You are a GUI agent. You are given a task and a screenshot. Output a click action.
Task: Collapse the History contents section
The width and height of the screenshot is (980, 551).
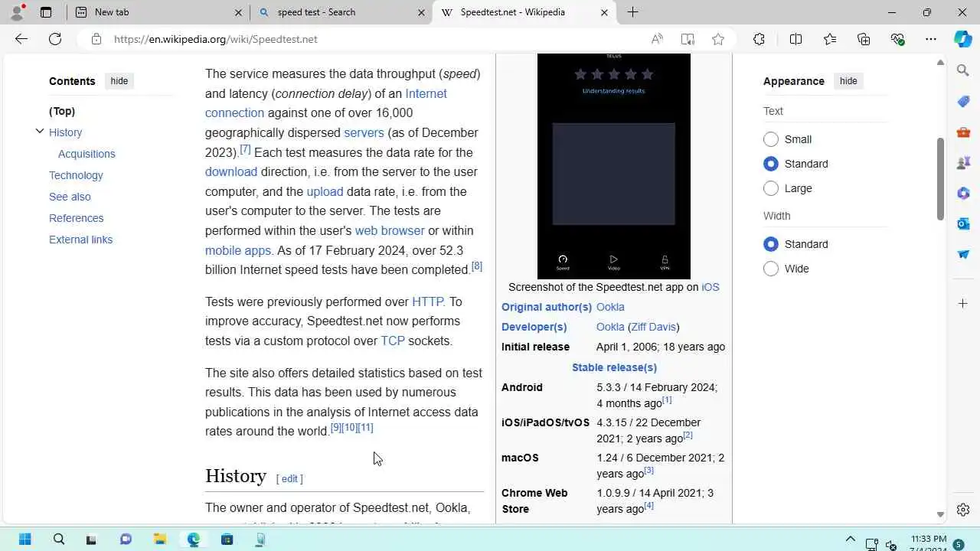tap(40, 132)
